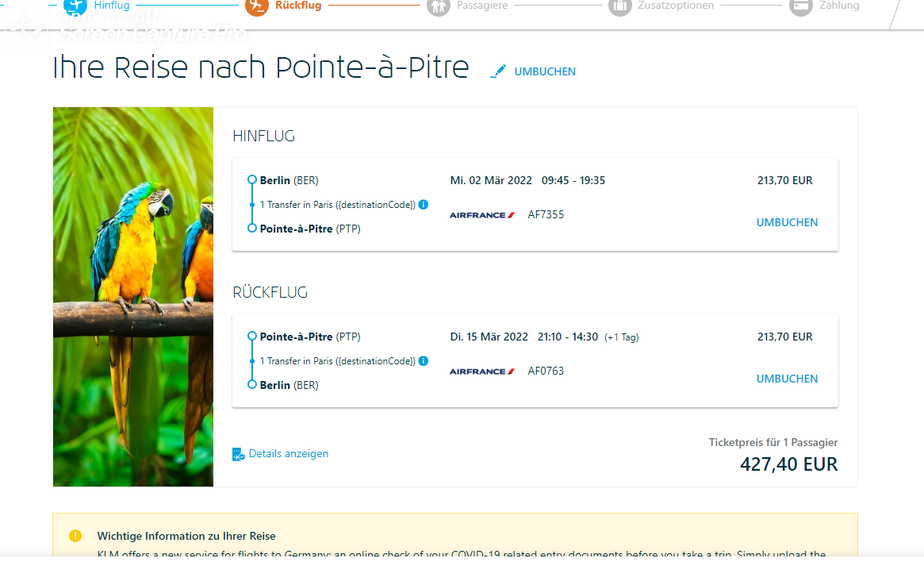Click the Zusatzoptionen luggage step icon
The image size is (924, 585).
619,6
